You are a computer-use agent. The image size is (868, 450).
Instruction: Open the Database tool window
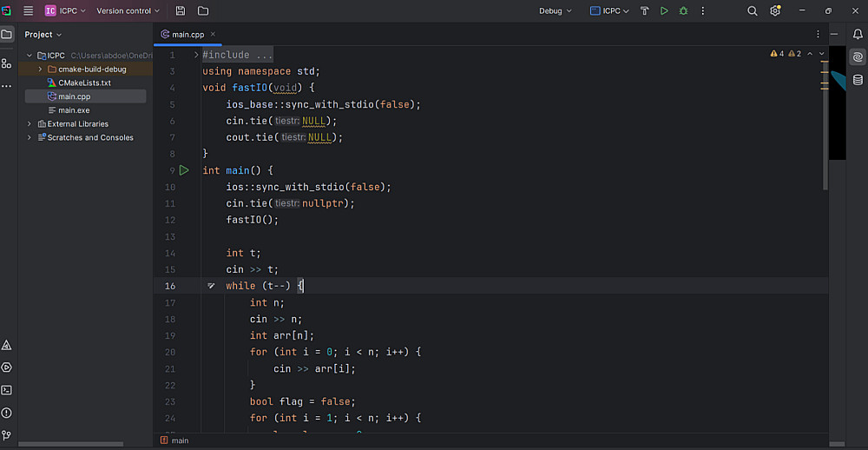[x=858, y=80]
